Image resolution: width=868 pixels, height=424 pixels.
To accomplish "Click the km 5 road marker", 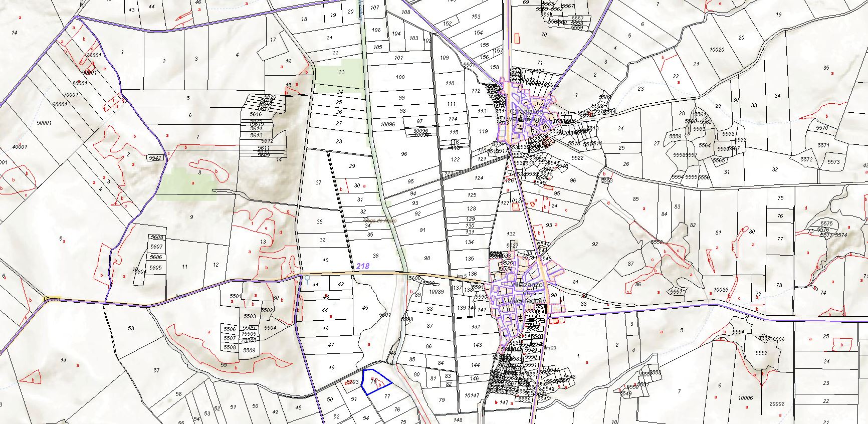I will [x=462, y=276].
